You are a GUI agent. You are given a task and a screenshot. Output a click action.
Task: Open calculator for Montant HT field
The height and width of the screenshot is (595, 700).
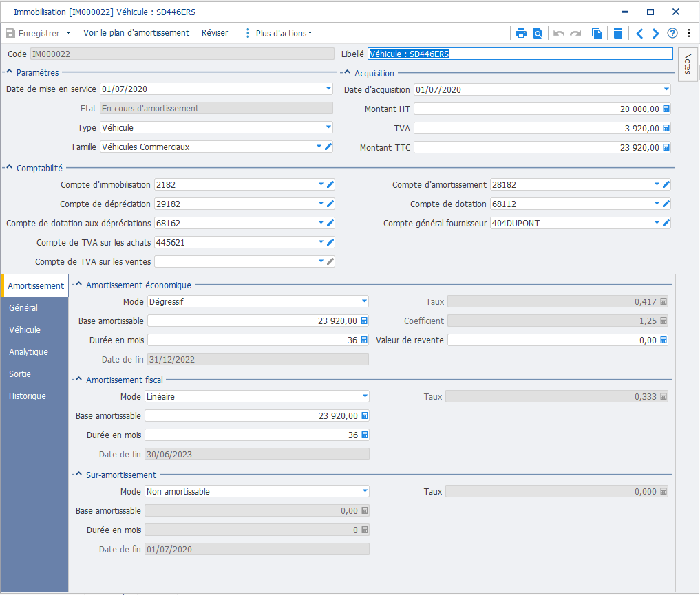666,109
